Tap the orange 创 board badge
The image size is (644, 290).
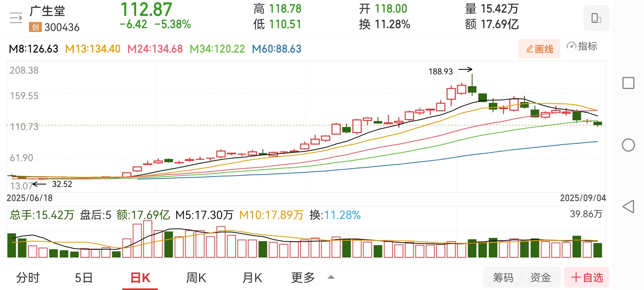coord(35,27)
